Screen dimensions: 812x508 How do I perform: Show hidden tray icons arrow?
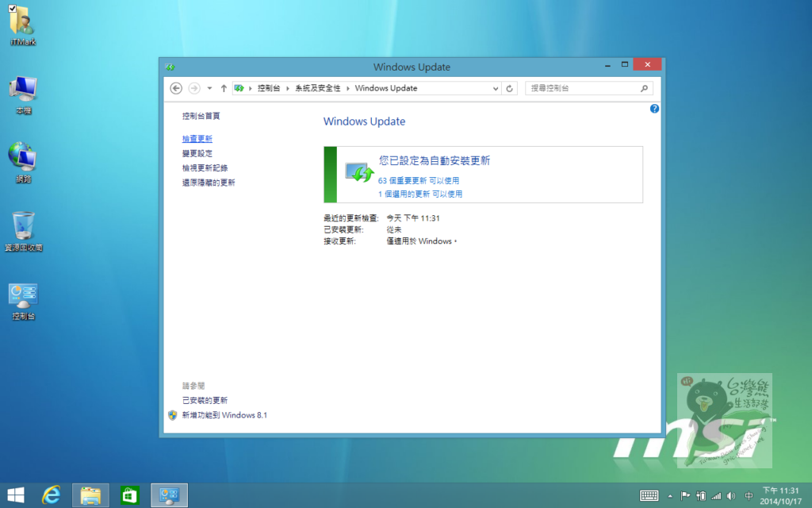(670, 496)
